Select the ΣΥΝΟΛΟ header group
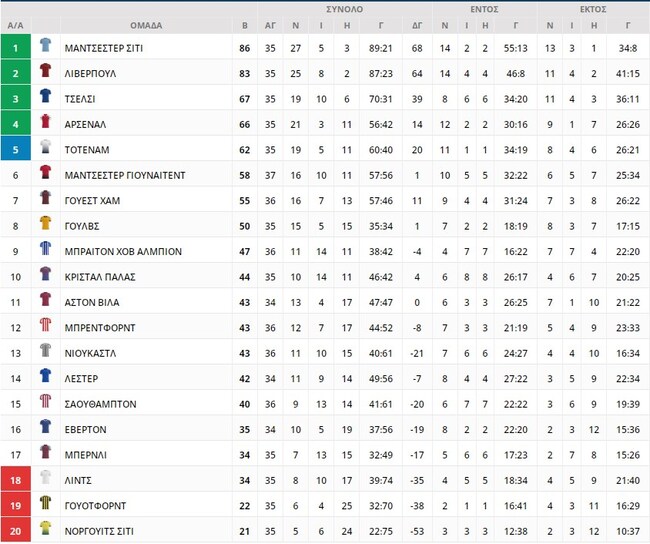This screenshot has width=650, height=544. pyautogui.click(x=344, y=9)
